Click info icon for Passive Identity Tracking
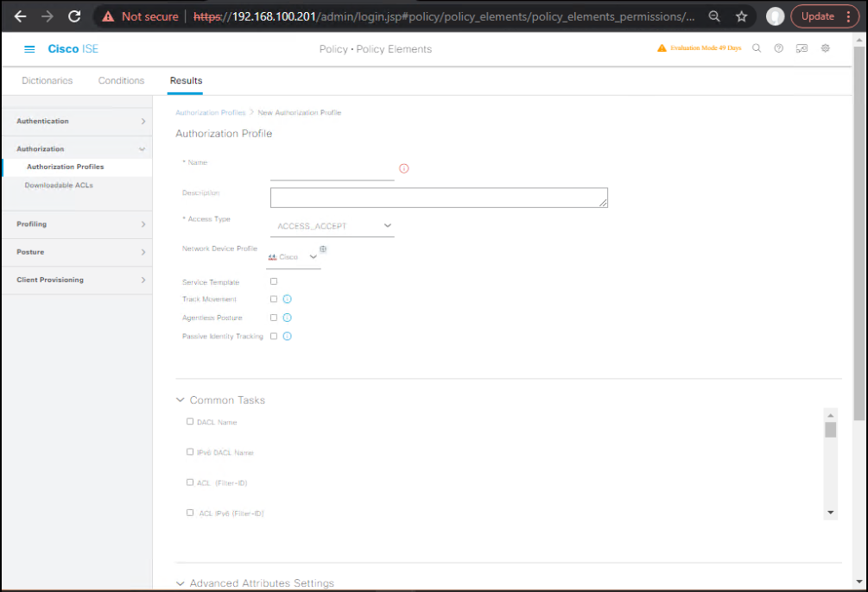This screenshot has width=868, height=592. click(x=287, y=336)
